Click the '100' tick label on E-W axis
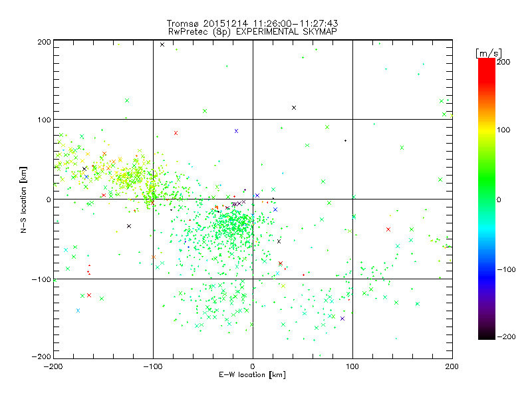Screen dimensions: 532x399 pos(352,367)
